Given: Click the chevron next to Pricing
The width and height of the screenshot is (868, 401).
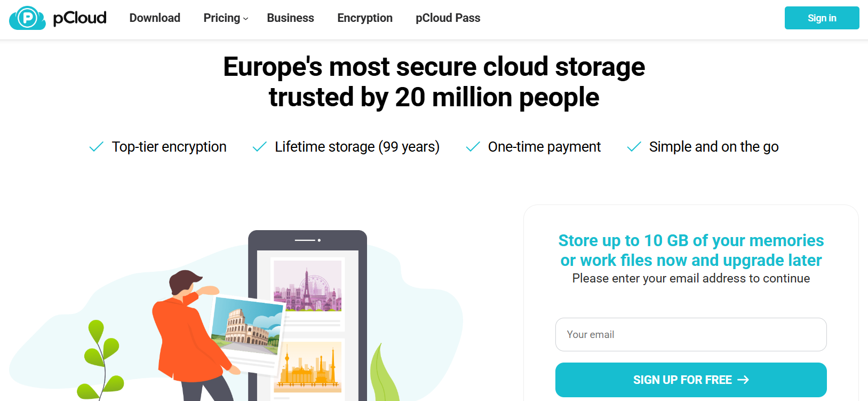Looking at the screenshot, I should (246, 19).
